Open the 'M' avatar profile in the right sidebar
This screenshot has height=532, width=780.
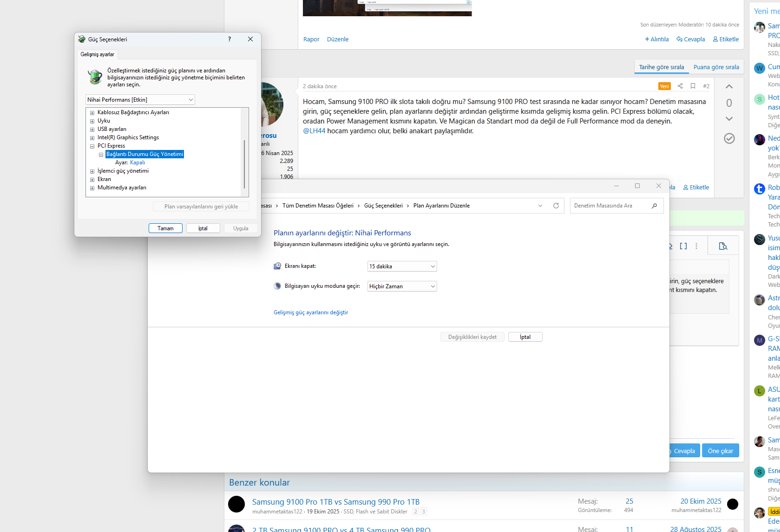(x=760, y=340)
